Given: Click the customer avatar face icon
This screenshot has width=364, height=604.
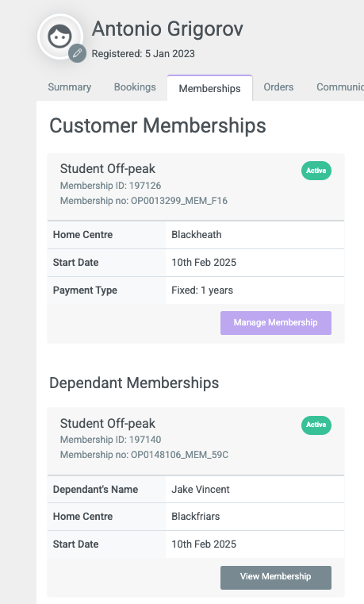Looking at the screenshot, I should (59, 37).
